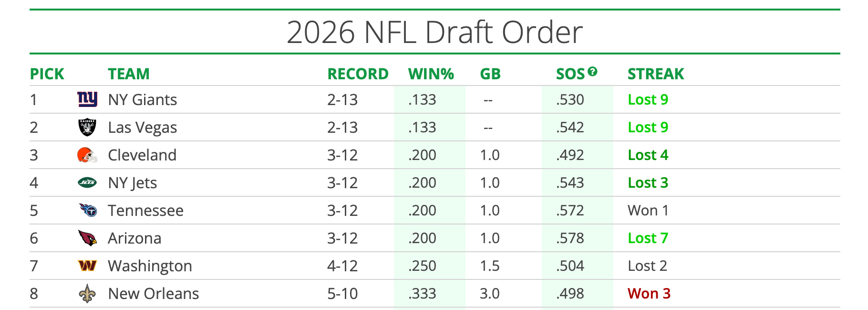Click the Cleveland Browns helmet logo
Image resolution: width=868 pixels, height=310 pixels.
[x=87, y=155]
